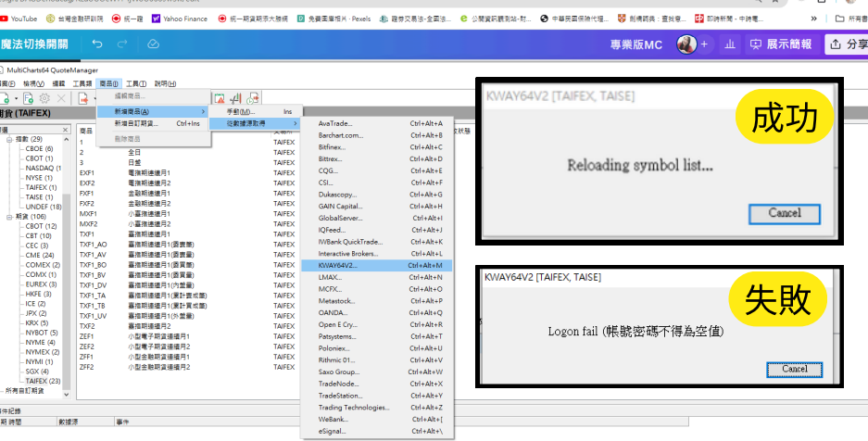Select the CME (24) tree item
Viewport: 868px width, 441px height.
(40, 255)
